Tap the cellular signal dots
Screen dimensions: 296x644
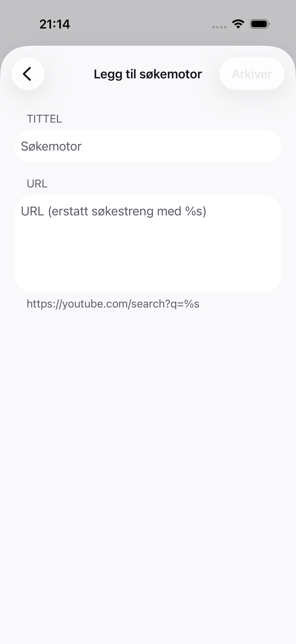pyautogui.click(x=219, y=27)
